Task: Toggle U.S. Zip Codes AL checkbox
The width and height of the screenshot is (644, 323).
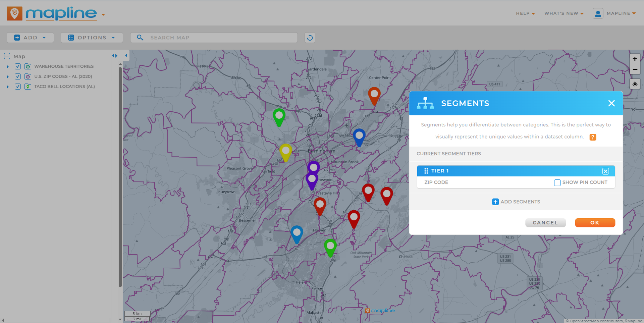Action: pos(18,76)
